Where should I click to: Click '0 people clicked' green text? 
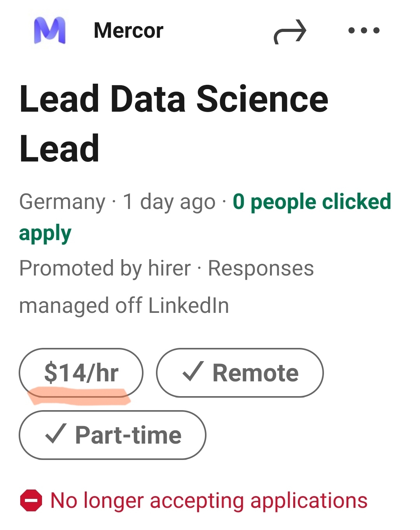(x=311, y=202)
